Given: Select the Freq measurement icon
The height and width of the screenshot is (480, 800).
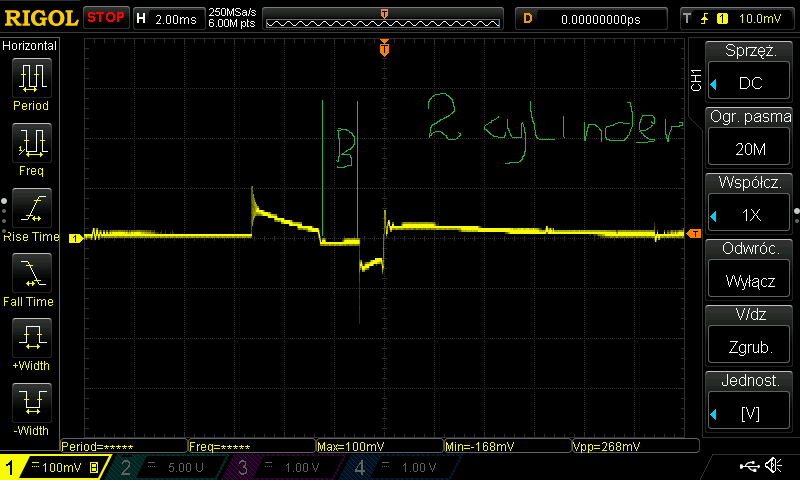Looking at the screenshot, I should pyautogui.click(x=32, y=143).
